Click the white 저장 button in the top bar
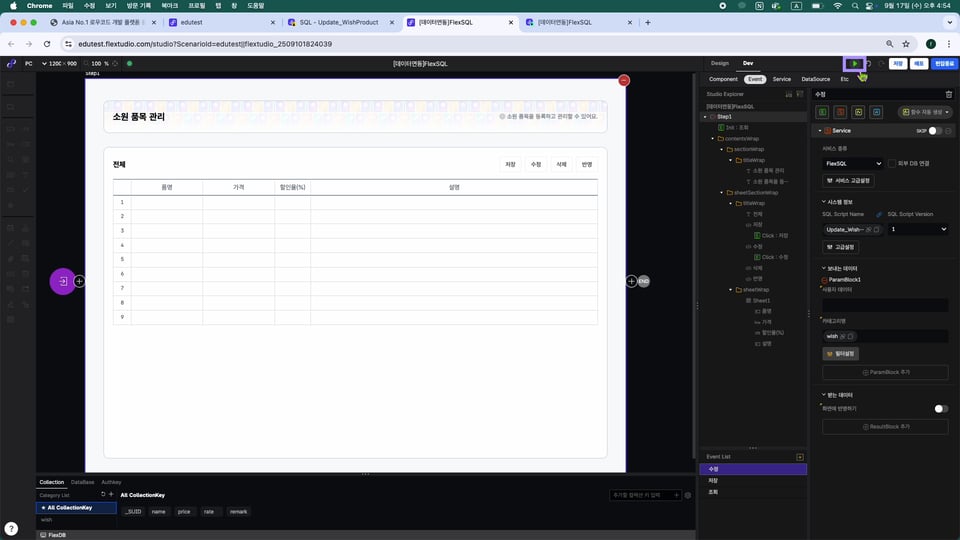 pyautogui.click(x=898, y=64)
